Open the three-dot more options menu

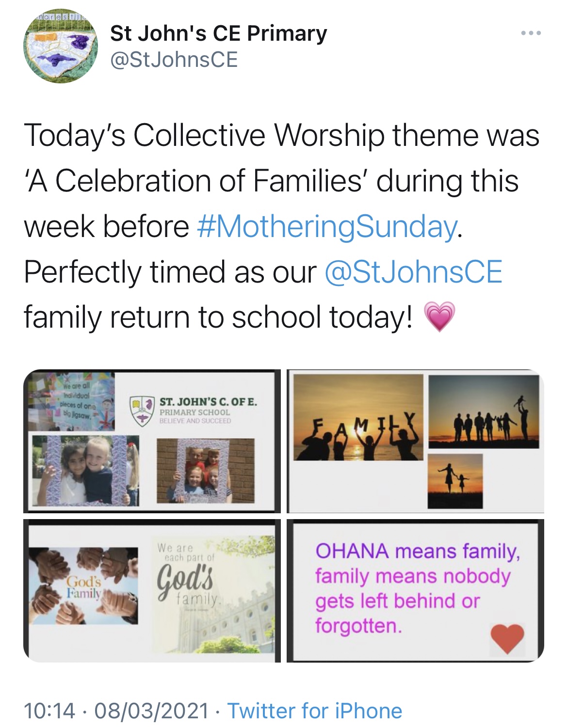tap(531, 34)
